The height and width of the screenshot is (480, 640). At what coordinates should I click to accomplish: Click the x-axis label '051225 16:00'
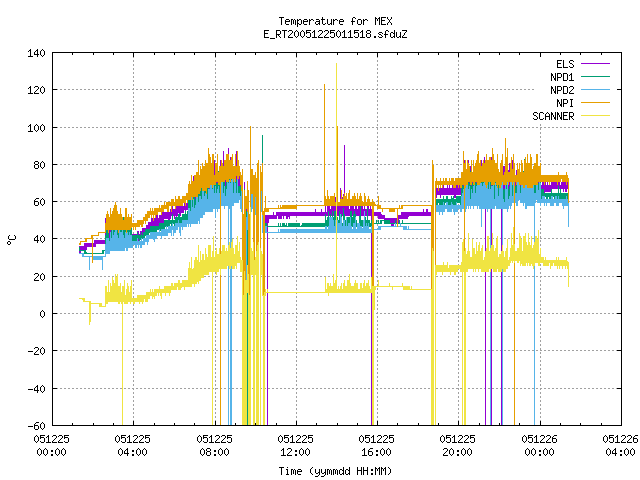[x=376, y=446]
